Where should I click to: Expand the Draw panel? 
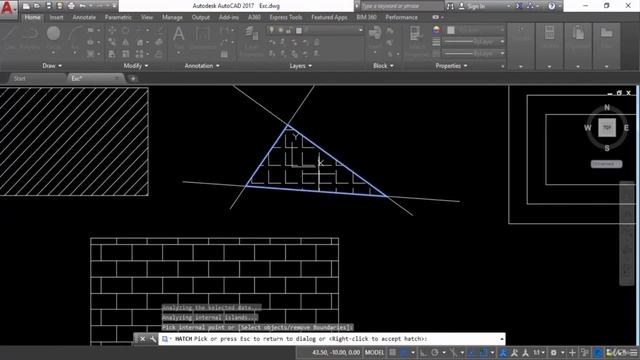point(52,66)
